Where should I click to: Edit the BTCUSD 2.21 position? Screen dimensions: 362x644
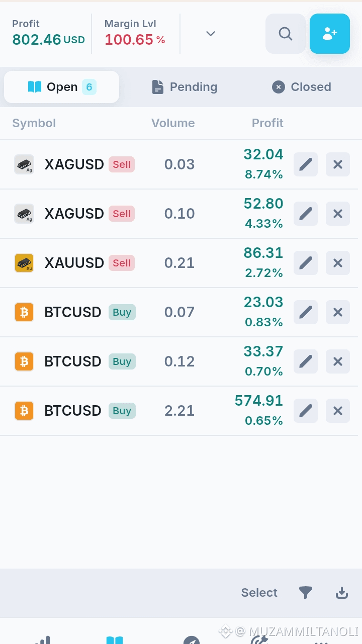click(306, 411)
